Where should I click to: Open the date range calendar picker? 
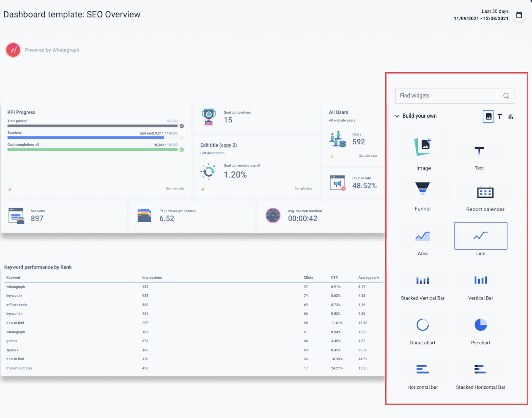pyautogui.click(x=519, y=15)
